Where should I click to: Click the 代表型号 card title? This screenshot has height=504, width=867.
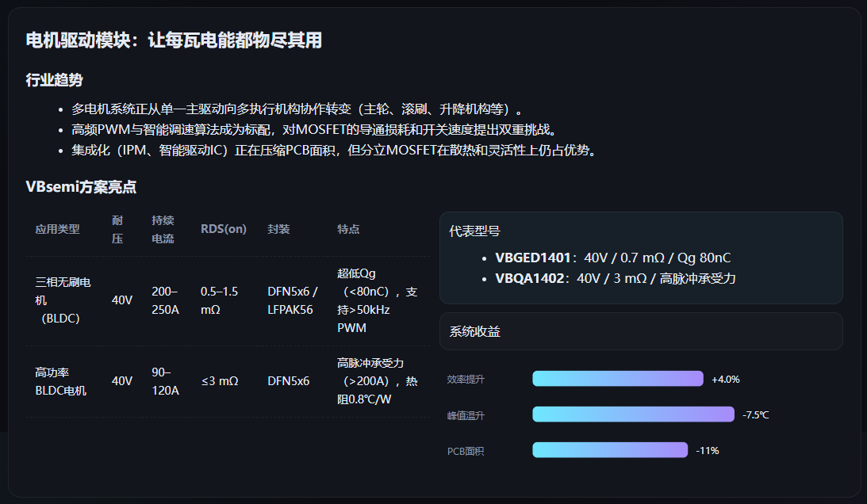pyautogui.click(x=474, y=231)
